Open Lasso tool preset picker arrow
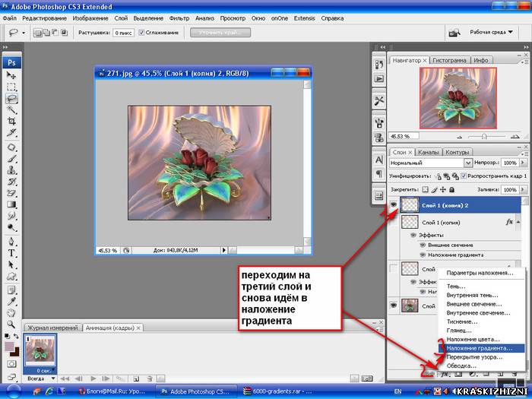This screenshot has height=399, width=532. tap(24, 33)
